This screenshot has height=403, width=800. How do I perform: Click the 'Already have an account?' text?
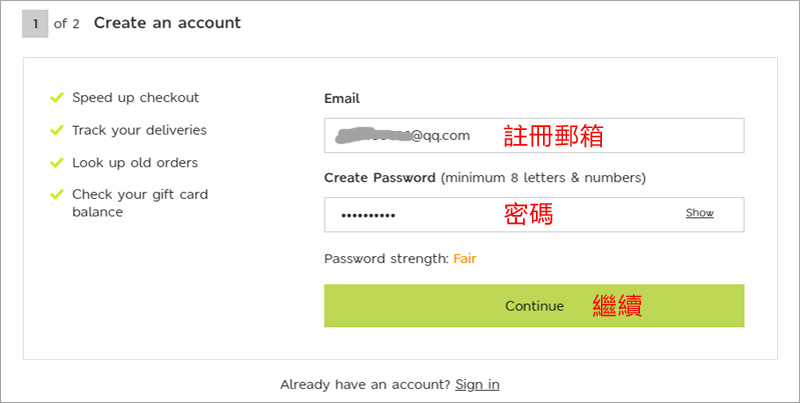(365, 384)
